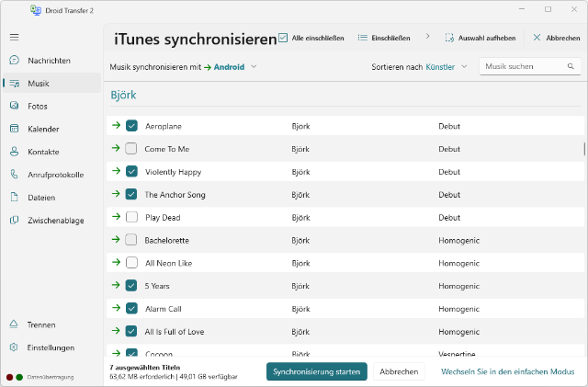Click the Trennen eject icon
588x387 pixels.
14,324
